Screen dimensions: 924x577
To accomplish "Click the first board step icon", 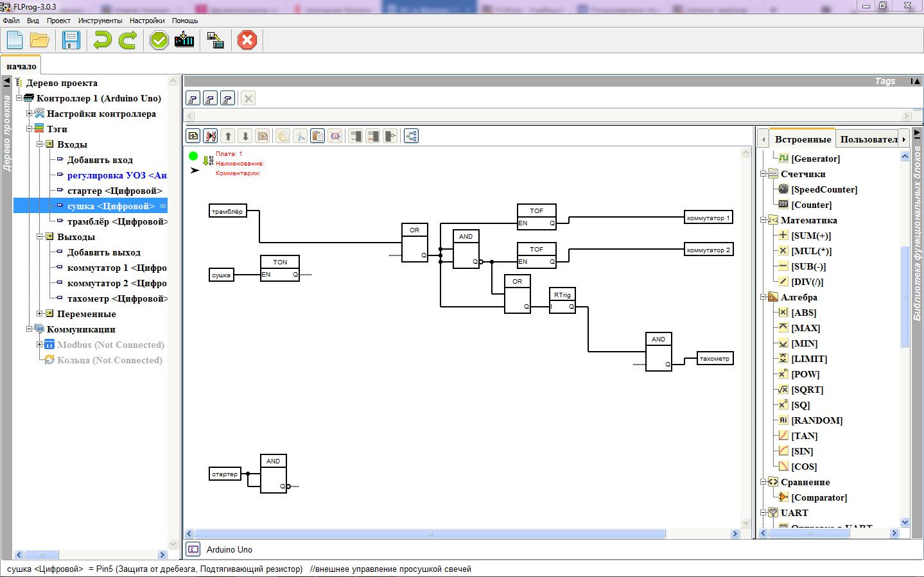I will click(193, 98).
